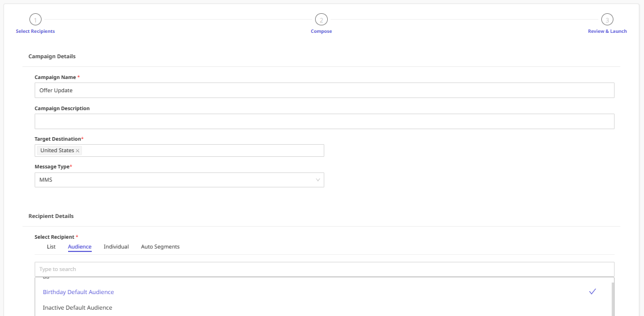Click the audience list scrollbar
This screenshot has height=316, width=644.
(x=612, y=299)
